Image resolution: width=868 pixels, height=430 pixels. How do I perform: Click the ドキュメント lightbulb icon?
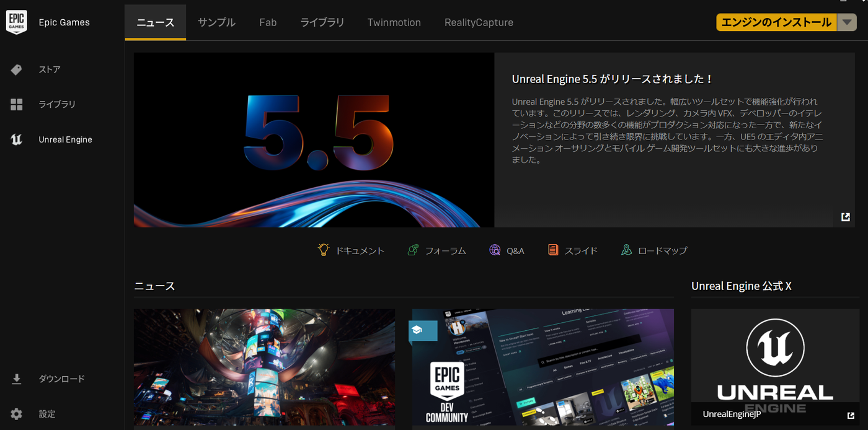(x=323, y=250)
